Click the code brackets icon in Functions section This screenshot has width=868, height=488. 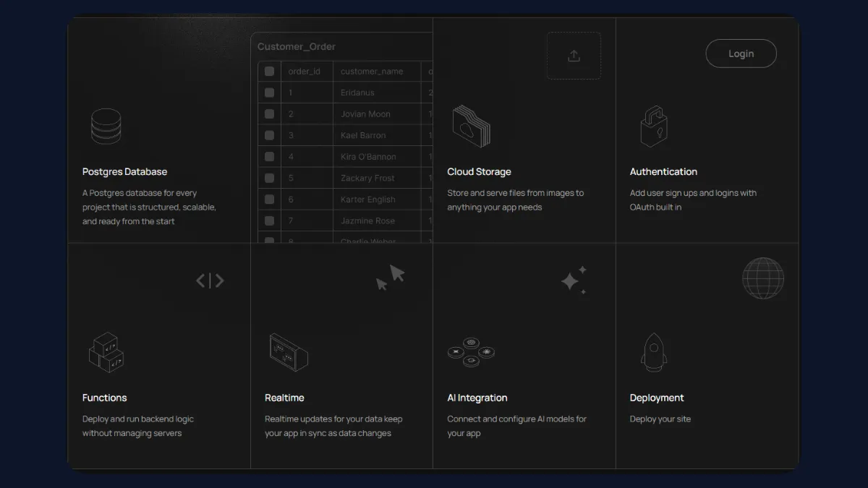(210, 281)
